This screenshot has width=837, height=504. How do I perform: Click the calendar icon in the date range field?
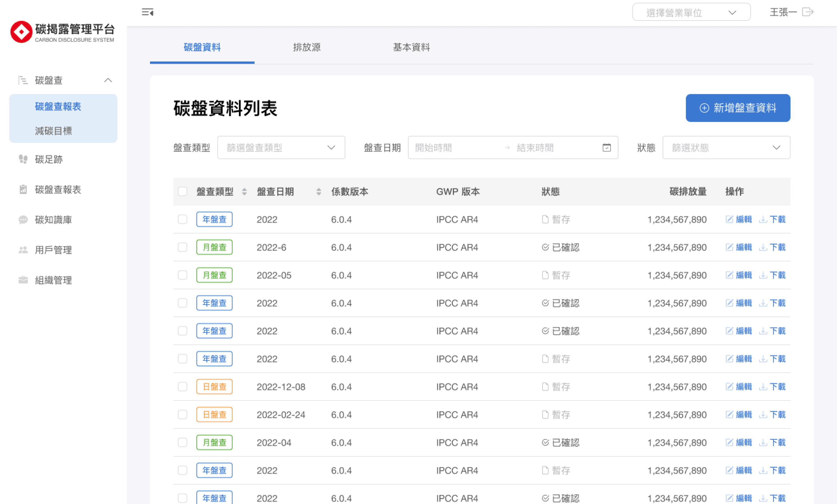606,147
